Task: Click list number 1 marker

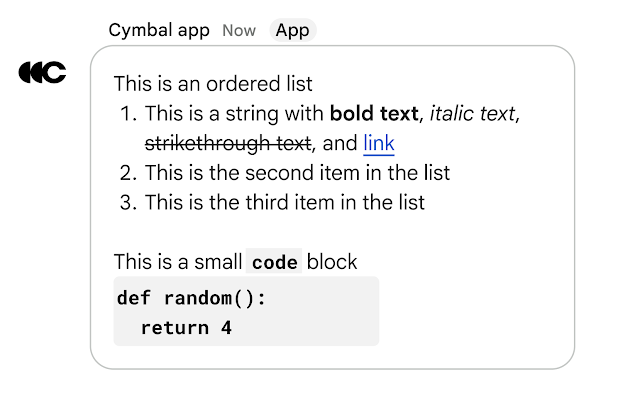Action: 127,114
